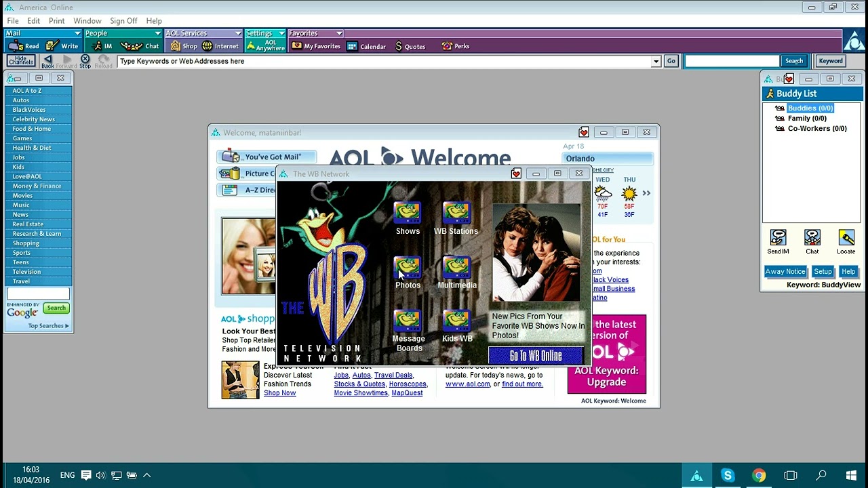The height and width of the screenshot is (488, 868).
Task: Open the Sign Off menu
Action: tap(123, 21)
